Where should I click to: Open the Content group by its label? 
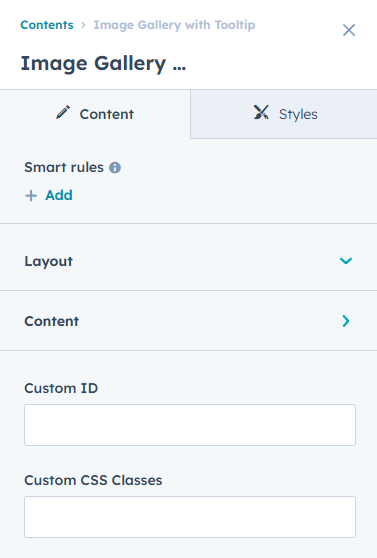pyautogui.click(x=52, y=321)
